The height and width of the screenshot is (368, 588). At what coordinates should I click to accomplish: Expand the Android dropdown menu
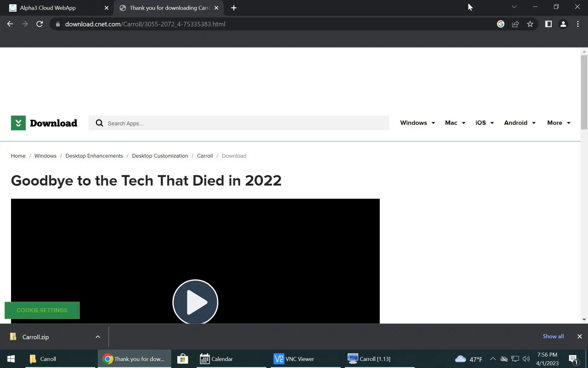click(x=520, y=123)
